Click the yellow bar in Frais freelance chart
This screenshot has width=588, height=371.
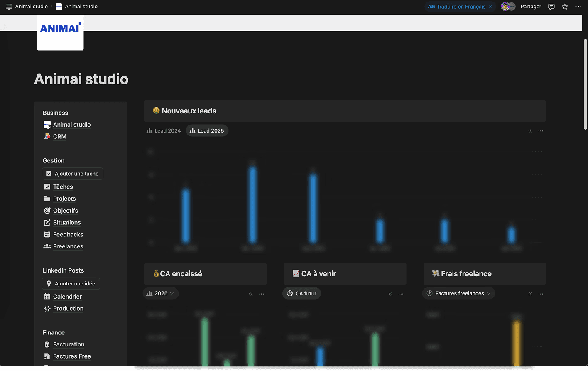click(517, 343)
